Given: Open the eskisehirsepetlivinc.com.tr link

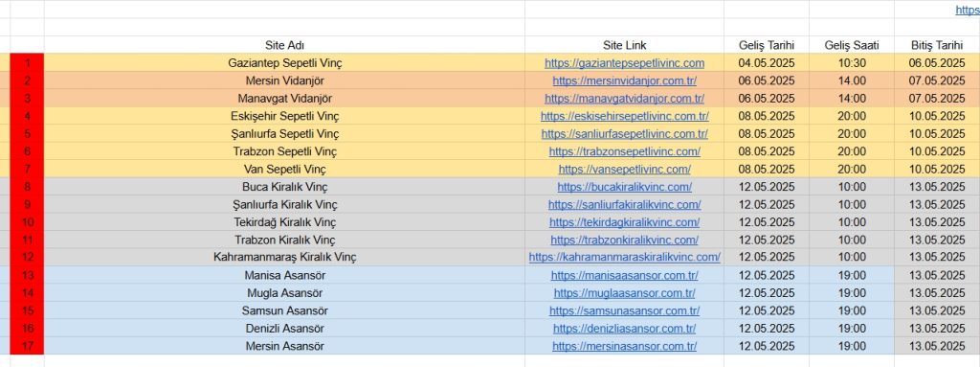Looking at the screenshot, I should (624, 116).
